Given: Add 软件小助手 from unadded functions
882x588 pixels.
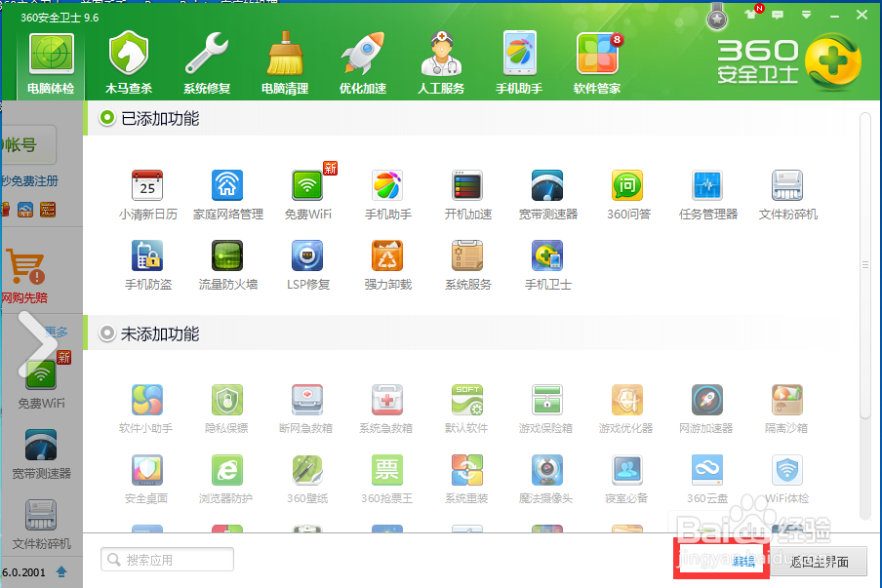Looking at the screenshot, I should (x=146, y=409).
